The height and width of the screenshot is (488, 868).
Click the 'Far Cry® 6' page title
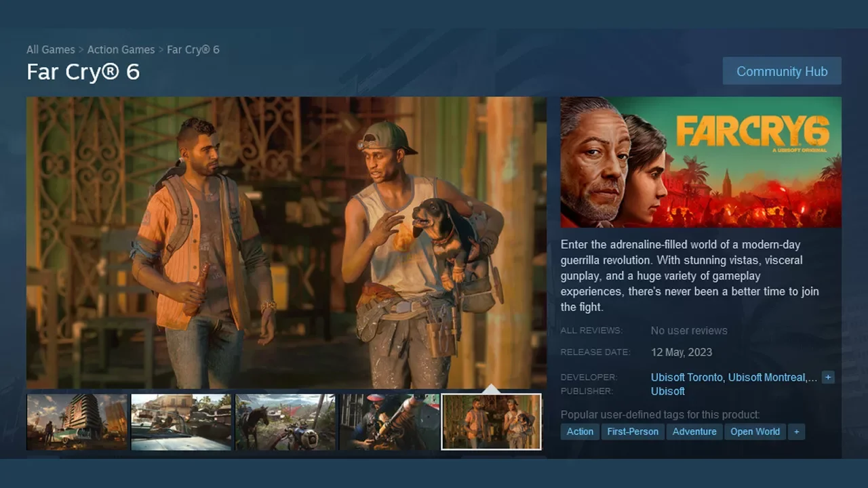(x=83, y=72)
